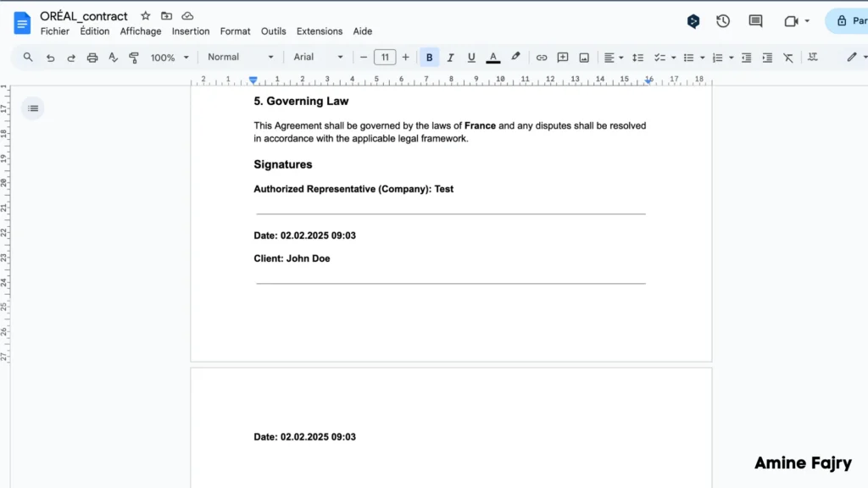Screen dimensions: 868x488
Task: Decrease font size with minus button
Action: coord(363,57)
